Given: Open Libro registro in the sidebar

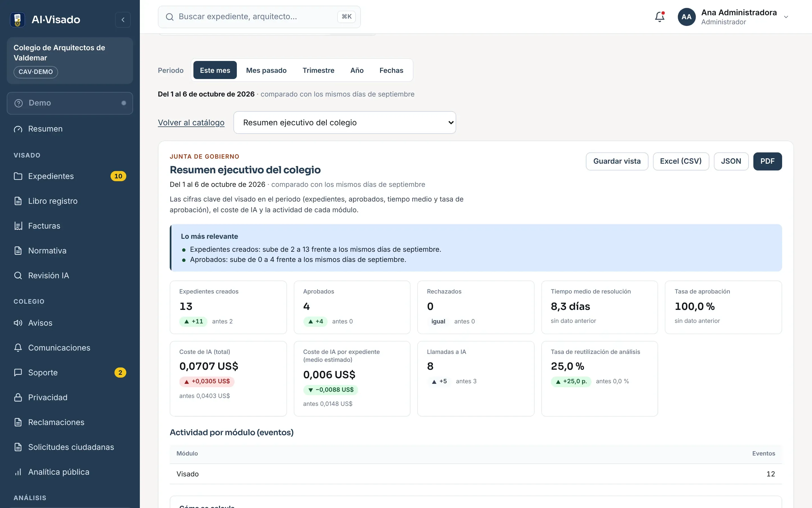Looking at the screenshot, I should 70,201.
